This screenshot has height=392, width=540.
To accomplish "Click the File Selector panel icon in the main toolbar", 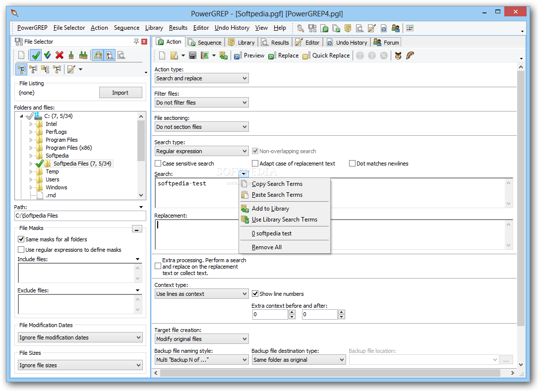I will 312,28.
